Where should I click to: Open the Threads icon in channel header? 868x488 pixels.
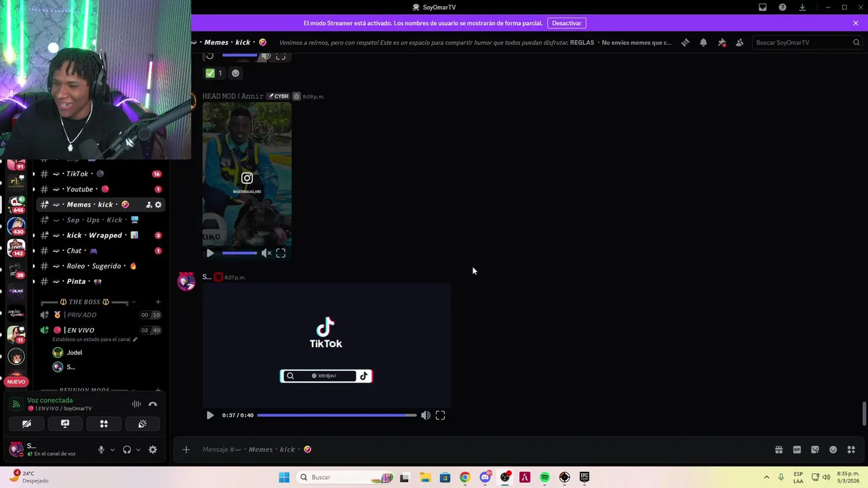click(685, 43)
